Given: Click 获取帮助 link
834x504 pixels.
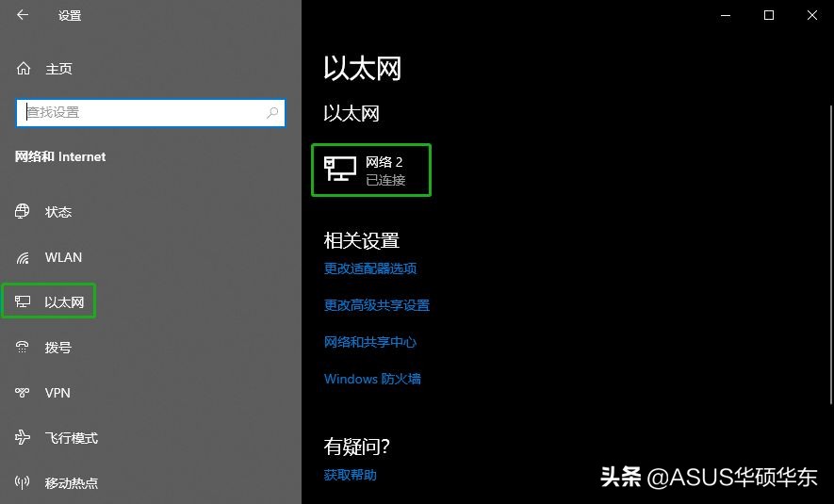Looking at the screenshot, I should [350, 475].
